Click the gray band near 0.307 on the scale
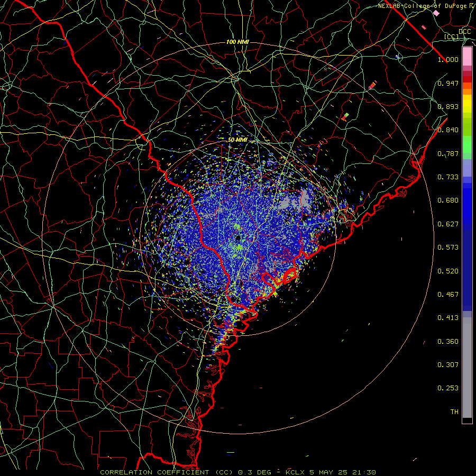This screenshot has height=476, width=476. pos(467,368)
